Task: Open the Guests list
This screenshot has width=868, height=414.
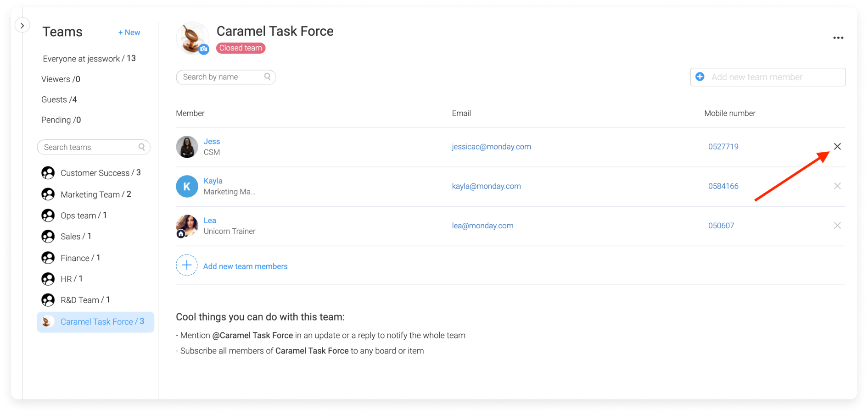Action: pyautogui.click(x=59, y=99)
